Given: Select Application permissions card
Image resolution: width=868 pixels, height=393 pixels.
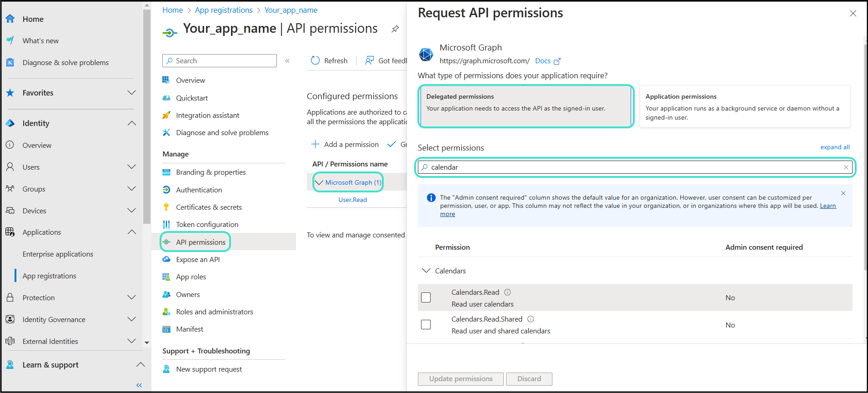Looking at the screenshot, I should 745,106.
